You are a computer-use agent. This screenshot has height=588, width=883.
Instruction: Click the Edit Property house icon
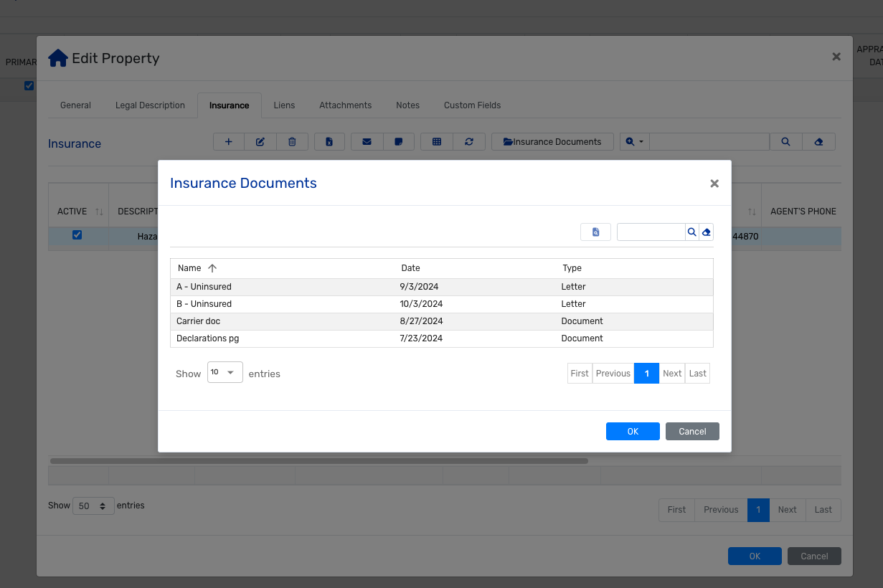point(58,58)
